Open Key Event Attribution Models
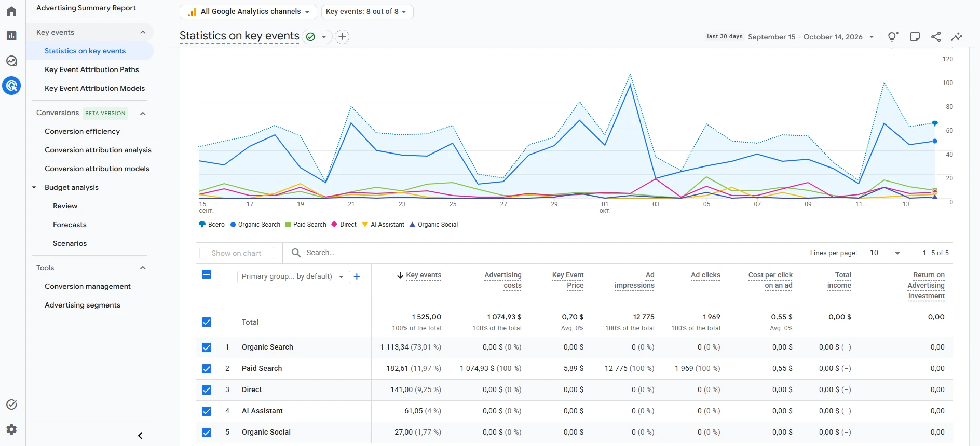This screenshot has width=980, height=446. pyautogui.click(x=95, y=88)
